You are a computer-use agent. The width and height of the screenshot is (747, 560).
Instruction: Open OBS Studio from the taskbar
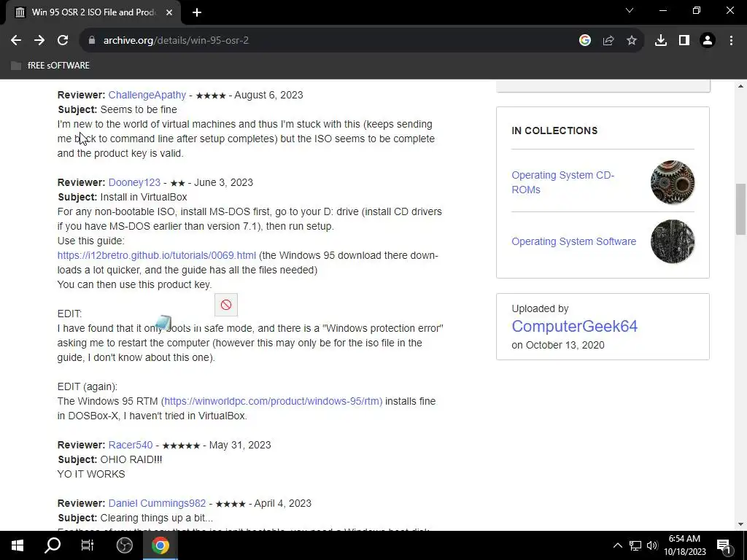tap(125, 545)
